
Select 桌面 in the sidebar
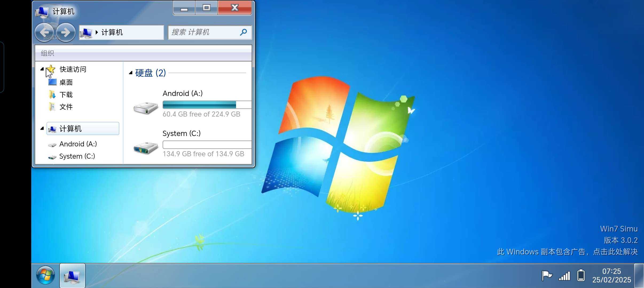[x=66, y=82]
